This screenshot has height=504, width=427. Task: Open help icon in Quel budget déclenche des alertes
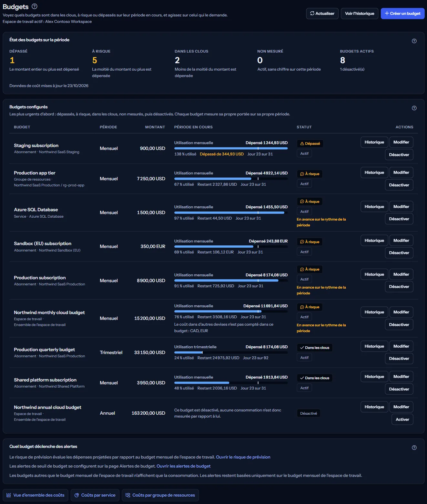(x=414, y=448)
